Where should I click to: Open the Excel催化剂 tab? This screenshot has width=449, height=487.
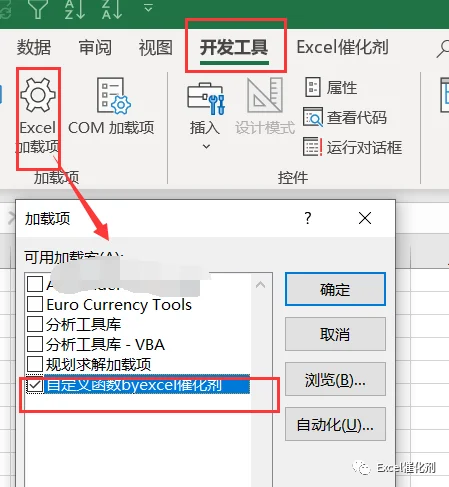click(x=343, y=47)
